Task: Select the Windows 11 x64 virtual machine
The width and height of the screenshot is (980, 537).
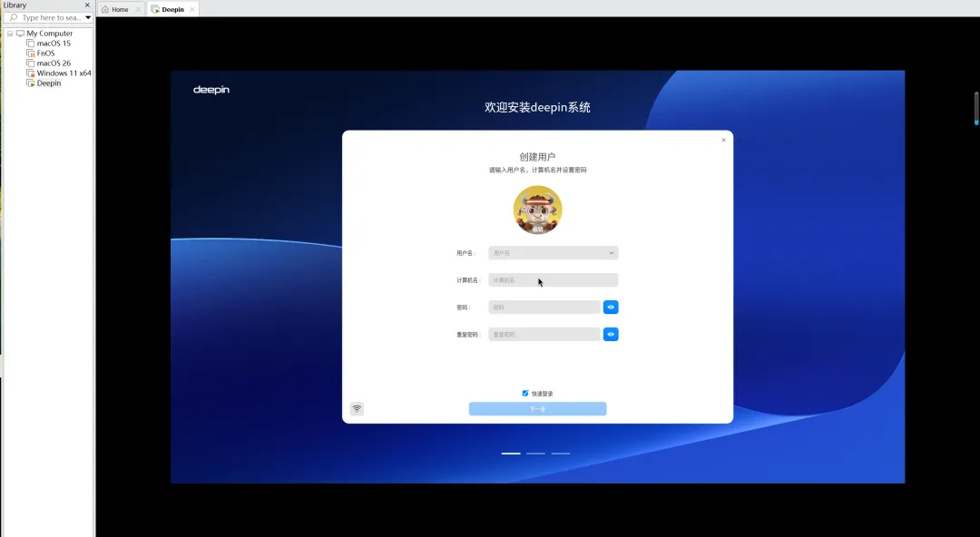Action: pos(64,73)
